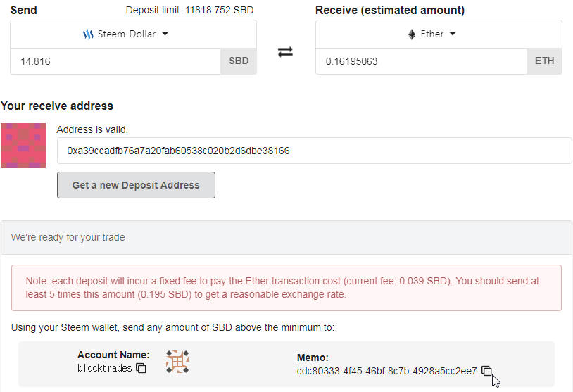Click Get a new Deposit Address

click(136, 185)
